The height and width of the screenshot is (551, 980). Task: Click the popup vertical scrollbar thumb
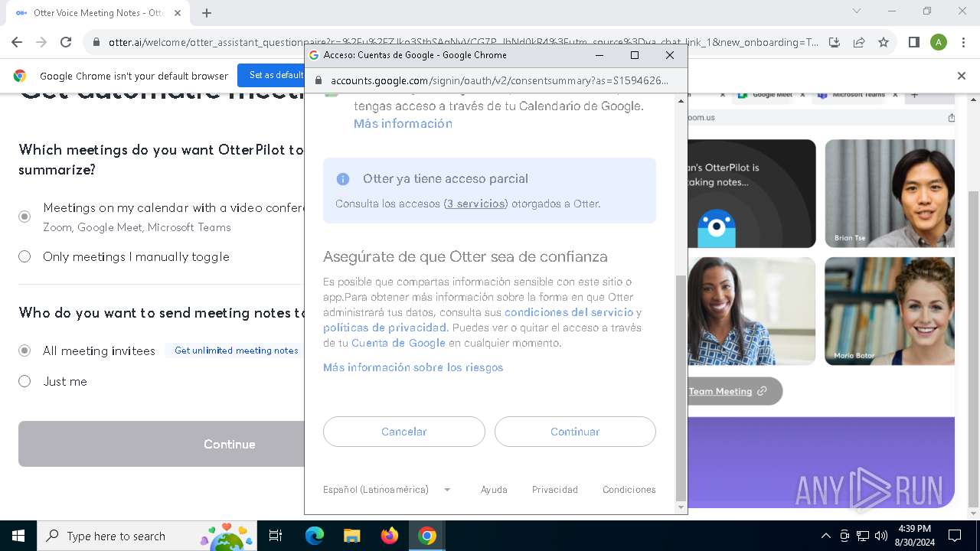pos(681,387)
